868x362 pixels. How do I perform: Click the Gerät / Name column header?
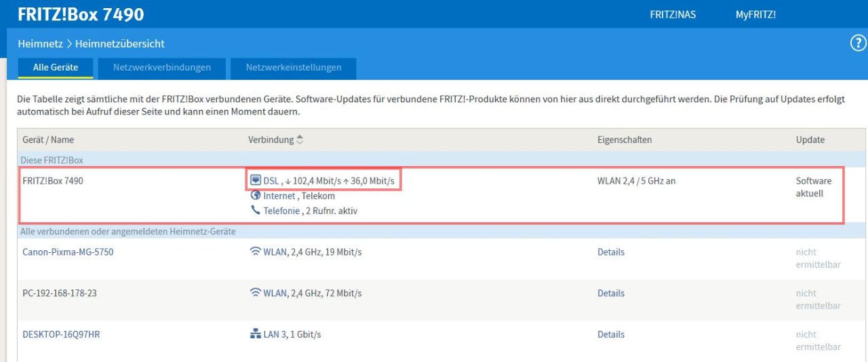coord(48,140)
